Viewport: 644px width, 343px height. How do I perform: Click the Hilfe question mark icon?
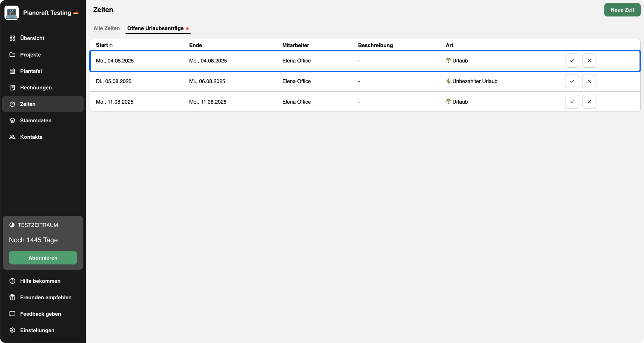click(x=12, y=281)
